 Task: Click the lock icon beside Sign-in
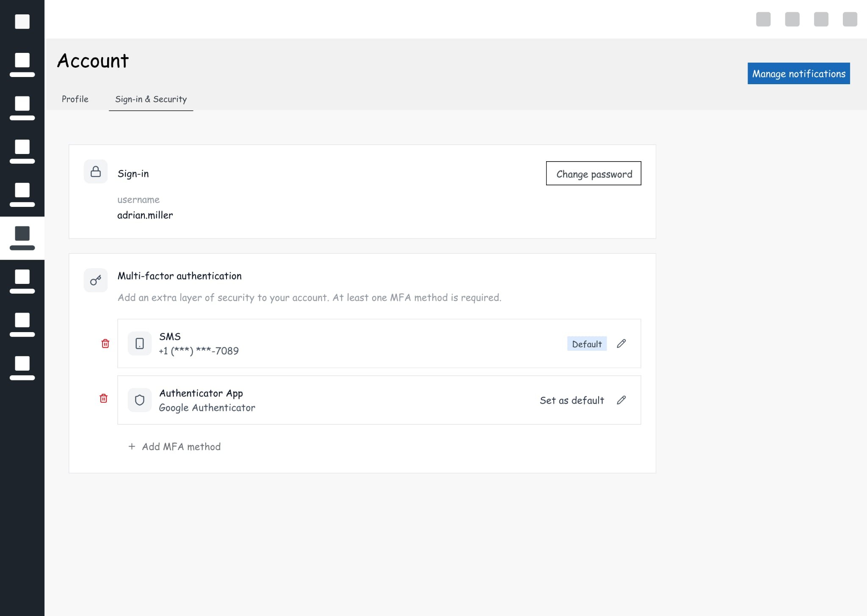point(96,171)
